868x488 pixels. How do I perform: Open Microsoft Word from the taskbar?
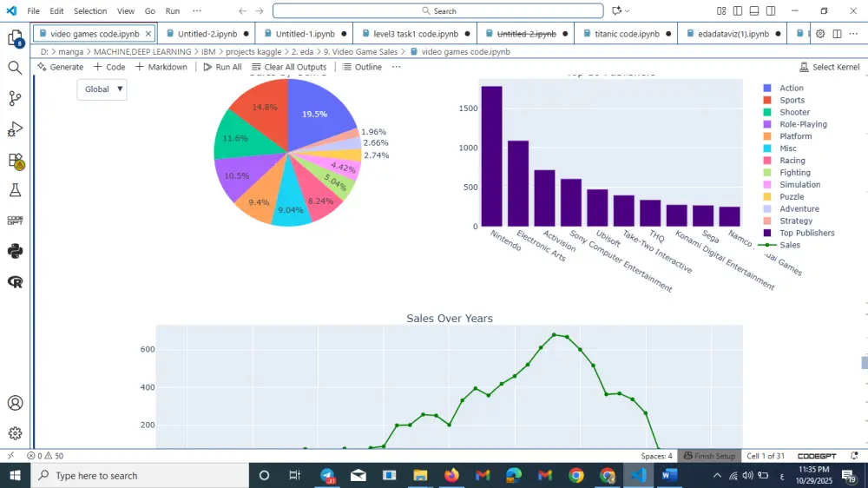[669, 475]
